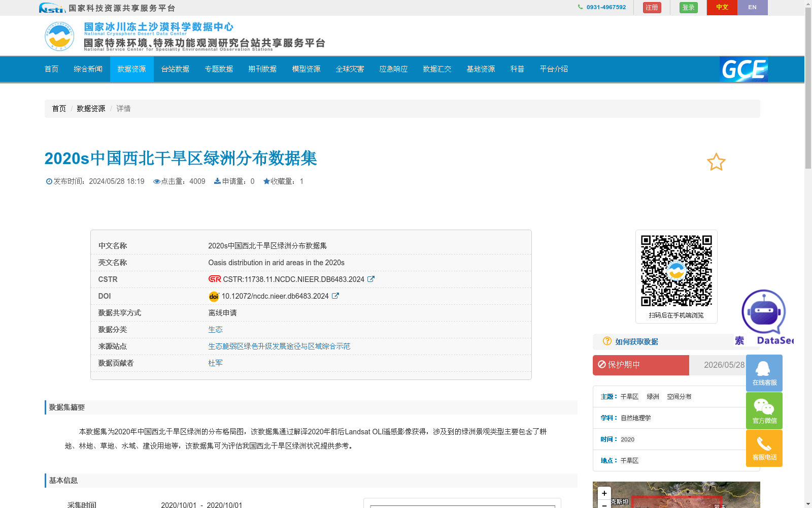Image resolution: width=812 pixels, height=508 pixels.
Task: Click the red CSTR logo icon
Action: coord(215,279)
